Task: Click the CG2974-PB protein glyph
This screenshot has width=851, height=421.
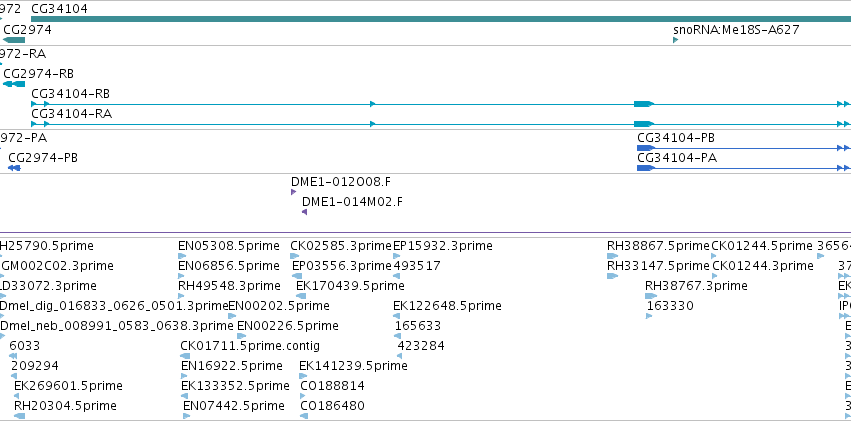Action: point(14,168)
